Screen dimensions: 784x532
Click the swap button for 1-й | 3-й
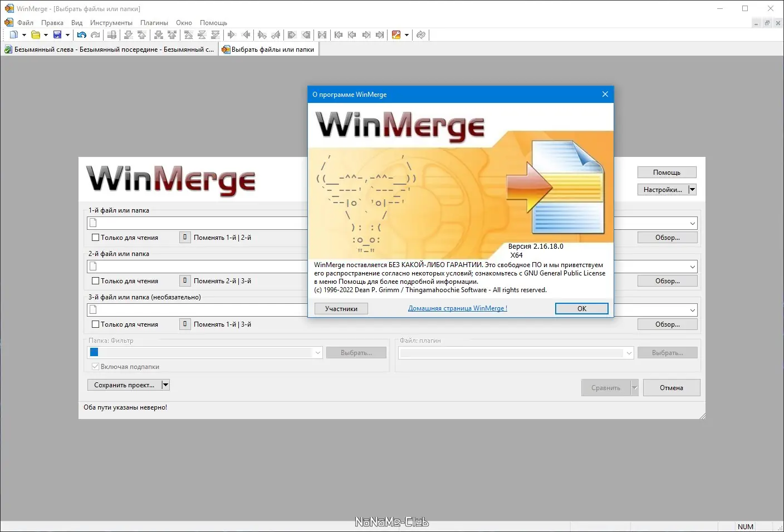click(x=185, y=324)
